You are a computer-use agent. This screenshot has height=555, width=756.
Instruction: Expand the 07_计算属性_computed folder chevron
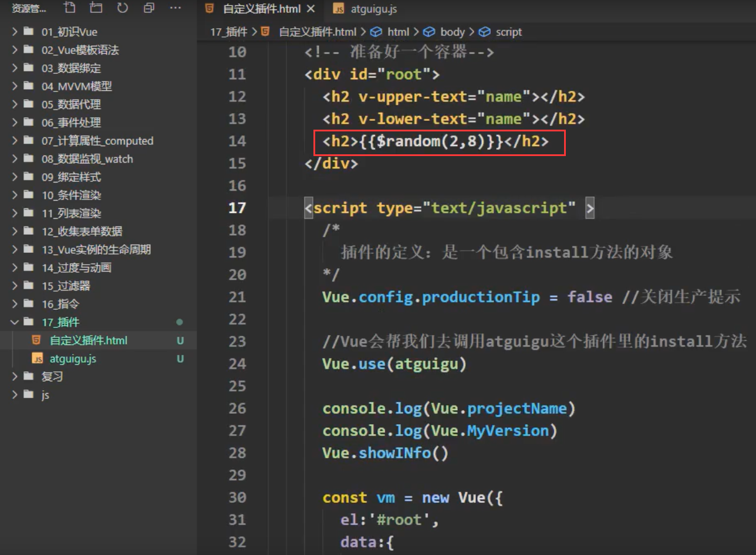15,141
